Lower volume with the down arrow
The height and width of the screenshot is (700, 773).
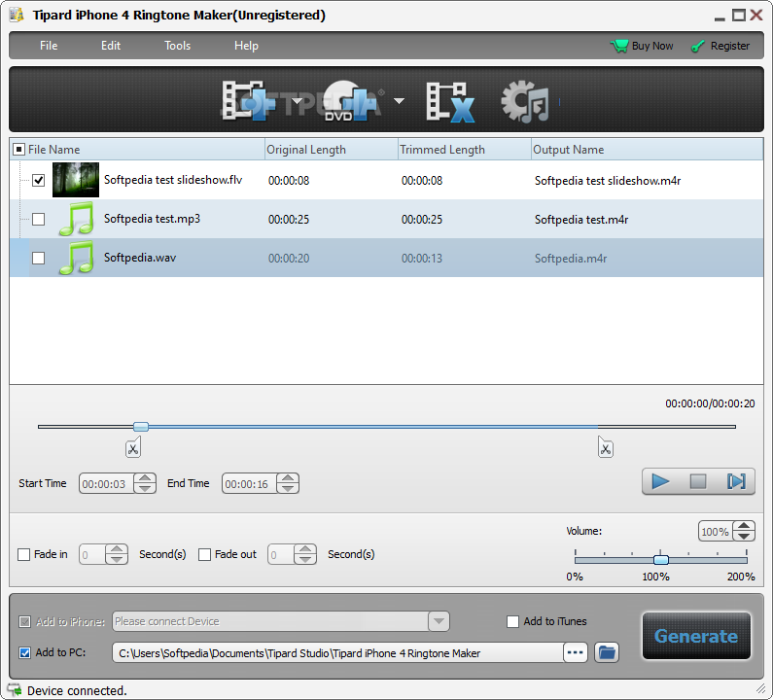[745, 537]
